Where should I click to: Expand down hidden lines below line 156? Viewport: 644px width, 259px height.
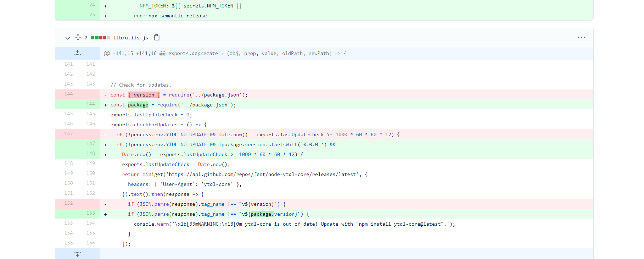78,254
